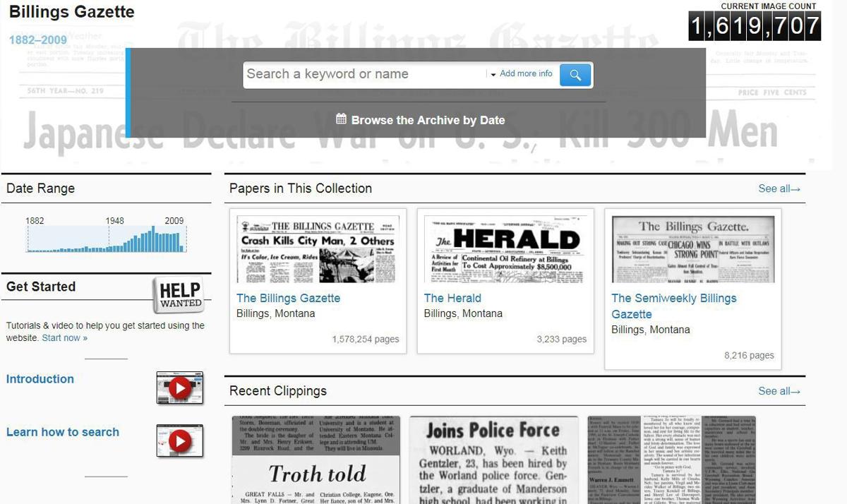Viewport: 847px width, 504px height.
Task: Play the Introduction tutorial video
Action: [180, 387]
